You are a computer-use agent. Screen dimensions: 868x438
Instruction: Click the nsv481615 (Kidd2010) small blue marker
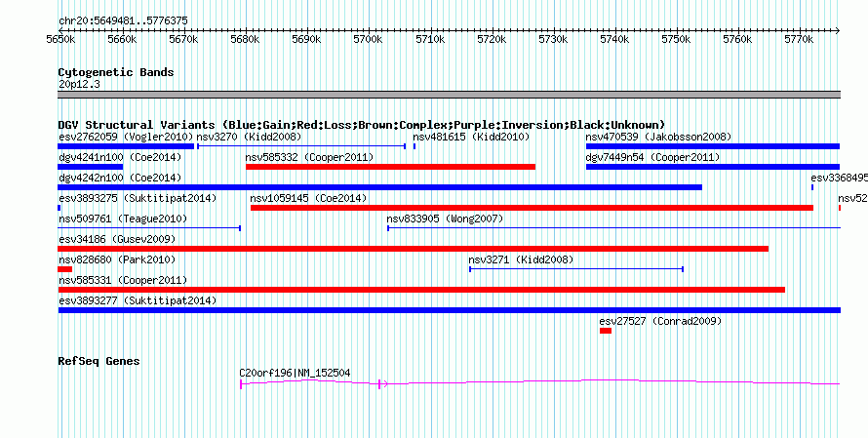(414, 146)
